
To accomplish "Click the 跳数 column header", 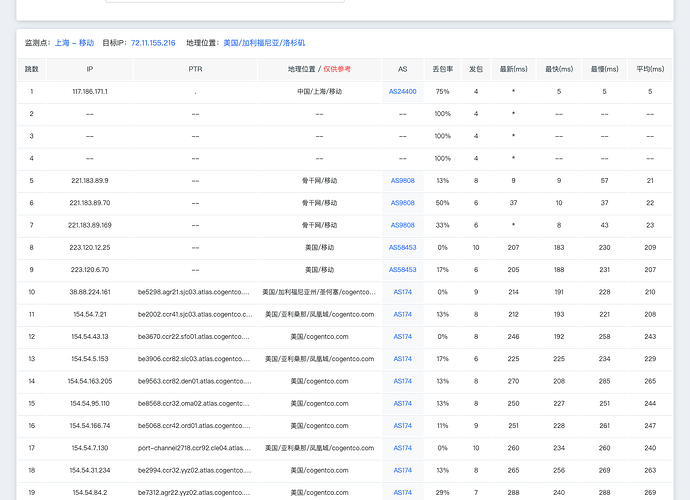I will [x=32, y=69].
